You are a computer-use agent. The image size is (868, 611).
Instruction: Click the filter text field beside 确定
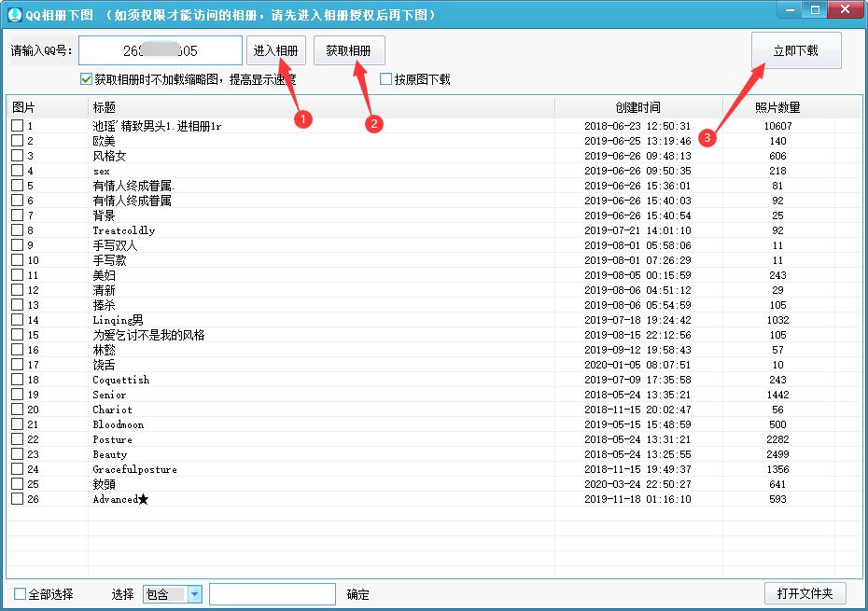(x=273, y=593)
